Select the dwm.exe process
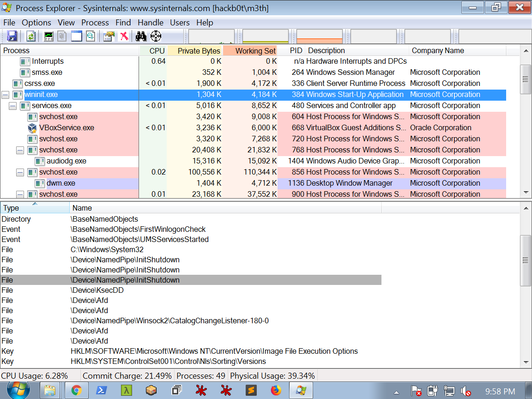Viewport: 532px width, 399px height. [x=253, y=183]
